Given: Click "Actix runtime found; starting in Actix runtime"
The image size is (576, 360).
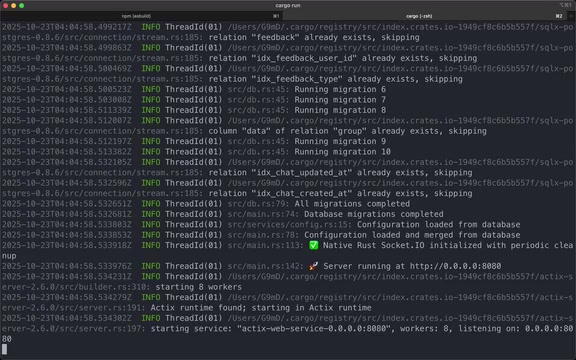Looking at the screenshot, I should [261, 308].
